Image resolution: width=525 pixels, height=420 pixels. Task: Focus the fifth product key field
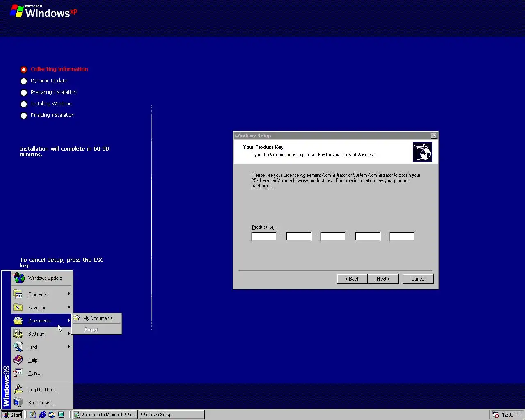pyautogui.click(x=402, y=236)
